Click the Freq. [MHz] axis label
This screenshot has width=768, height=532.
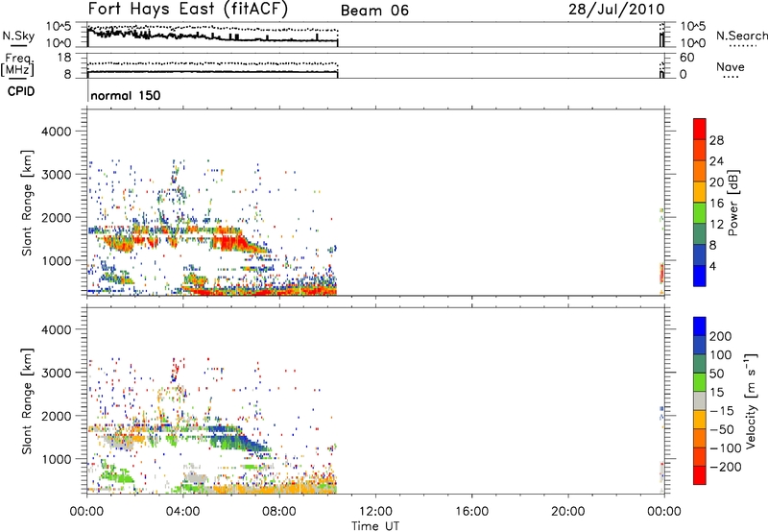point(17,65)
